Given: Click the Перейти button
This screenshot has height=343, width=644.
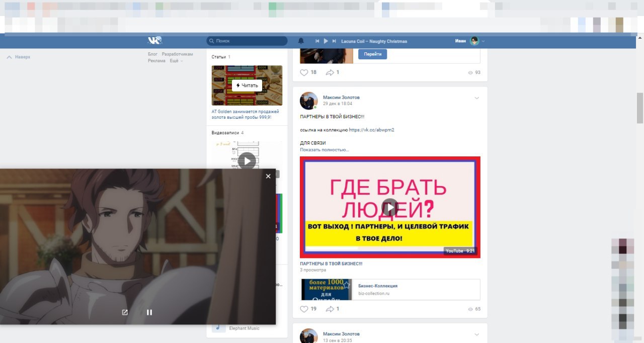Looking at the screenshot, I should [x=372, y=54].
